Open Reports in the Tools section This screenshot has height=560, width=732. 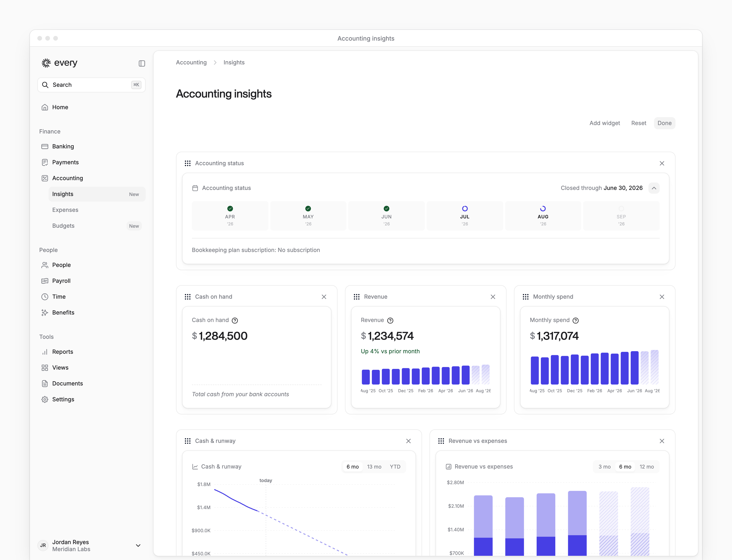[91, 352]
